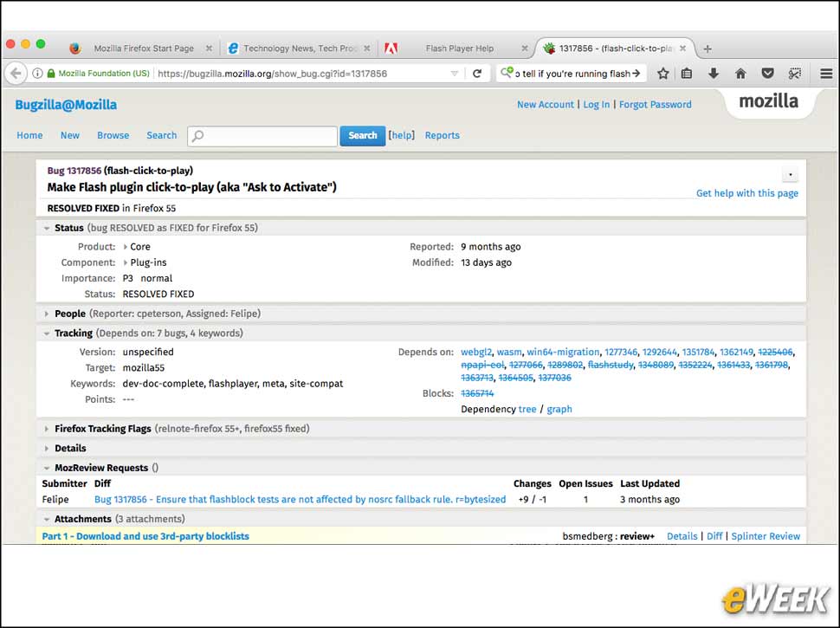Go to the Firefox home icon

740,74
